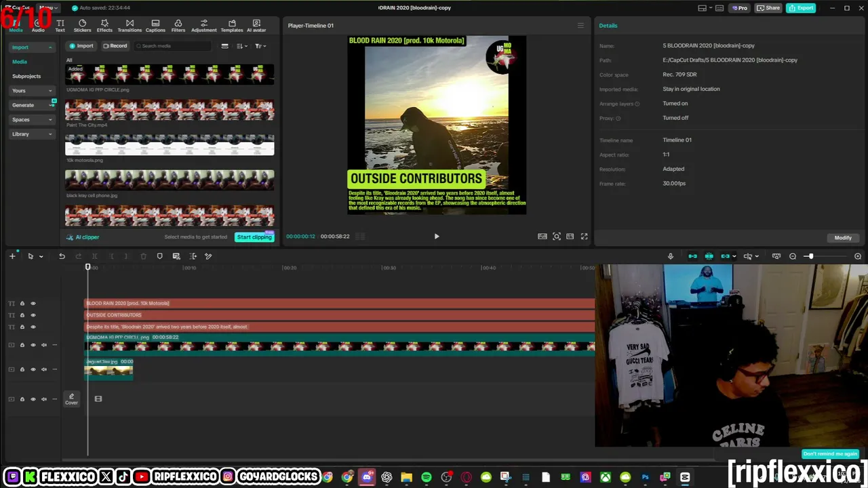Select the Paint The City.mp4 thumbnail
868x488 pixels.
[x=170, y=110]
